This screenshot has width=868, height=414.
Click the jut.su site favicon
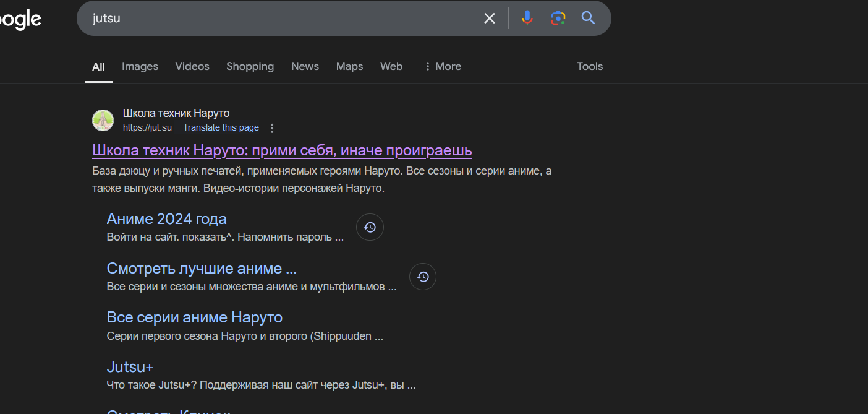pyautogui.click(x=103, y=120)
